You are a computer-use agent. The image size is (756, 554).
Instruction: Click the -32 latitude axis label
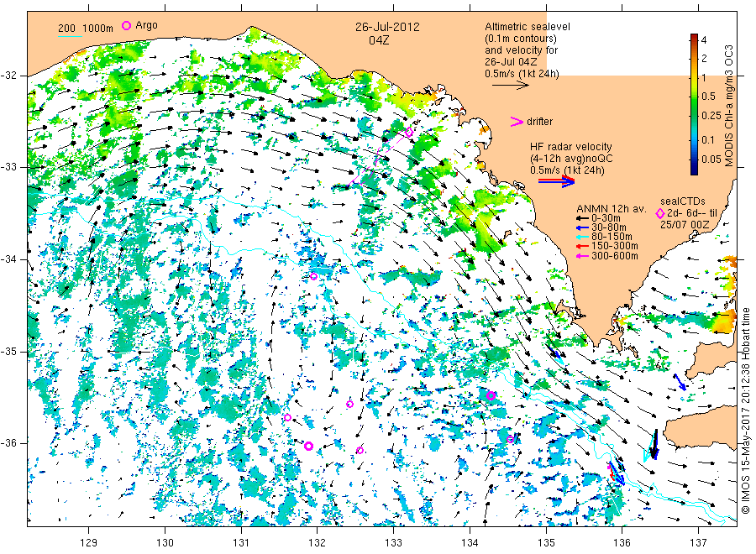point(8,76)
